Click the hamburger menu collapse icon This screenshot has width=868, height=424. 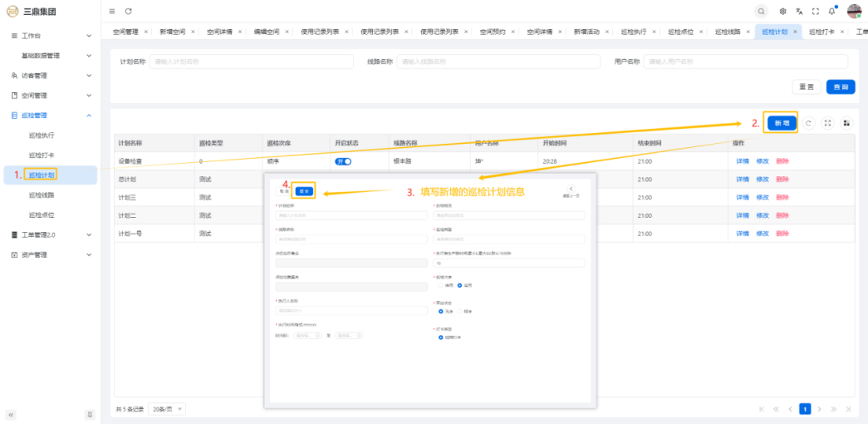[x=112, y=11]
